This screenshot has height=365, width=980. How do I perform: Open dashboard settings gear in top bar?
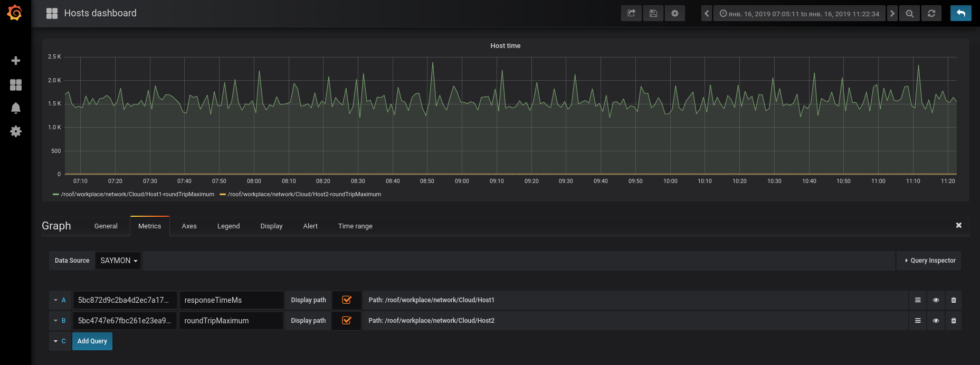tap(675, 13)
